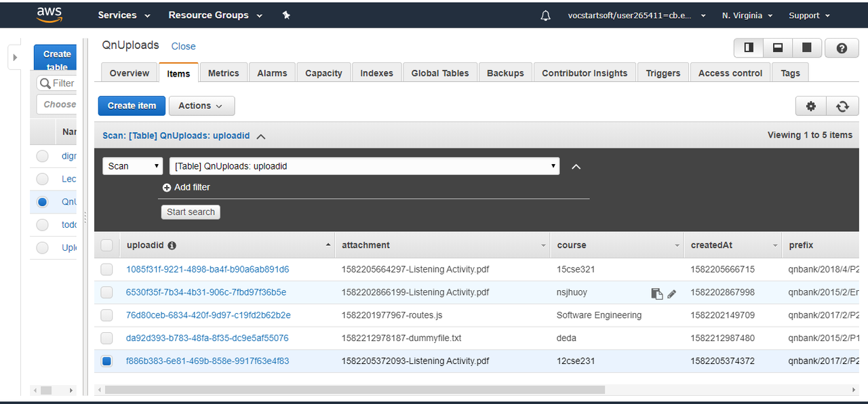Open the Triggers tab
The width and height of the screenshot is (868, 404).
pos(663,73)
